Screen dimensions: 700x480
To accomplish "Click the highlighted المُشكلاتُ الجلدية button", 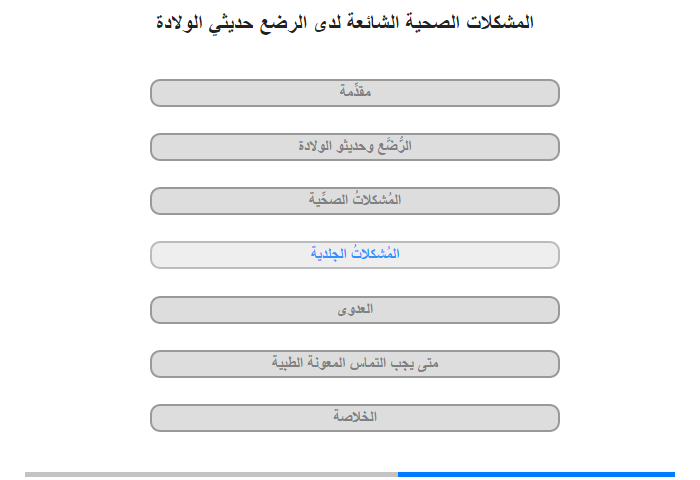I will point(354,255).
